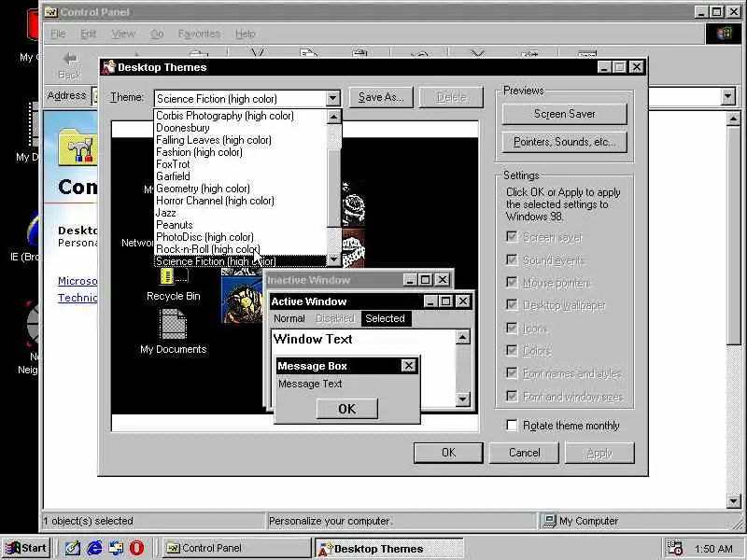747x560 pixels.
Task: Click theme list scroll up arrow
Action: click(334, 117)
